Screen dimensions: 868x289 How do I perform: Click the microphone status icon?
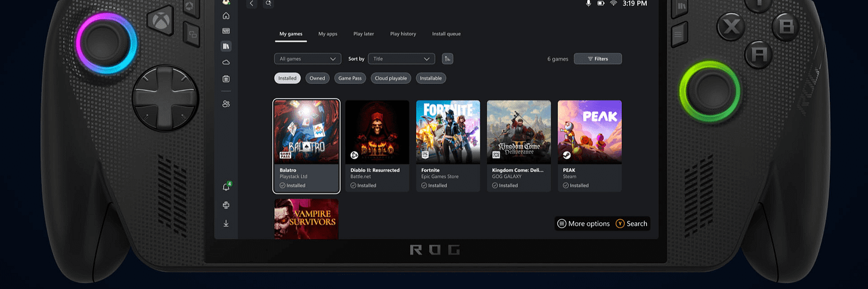pyautogui.click(x=588, y=4)
